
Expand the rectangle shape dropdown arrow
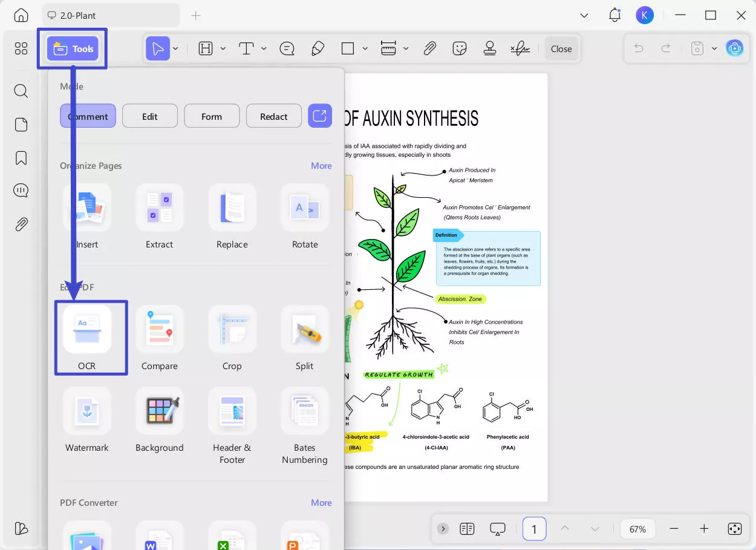[x=365, y=49]
